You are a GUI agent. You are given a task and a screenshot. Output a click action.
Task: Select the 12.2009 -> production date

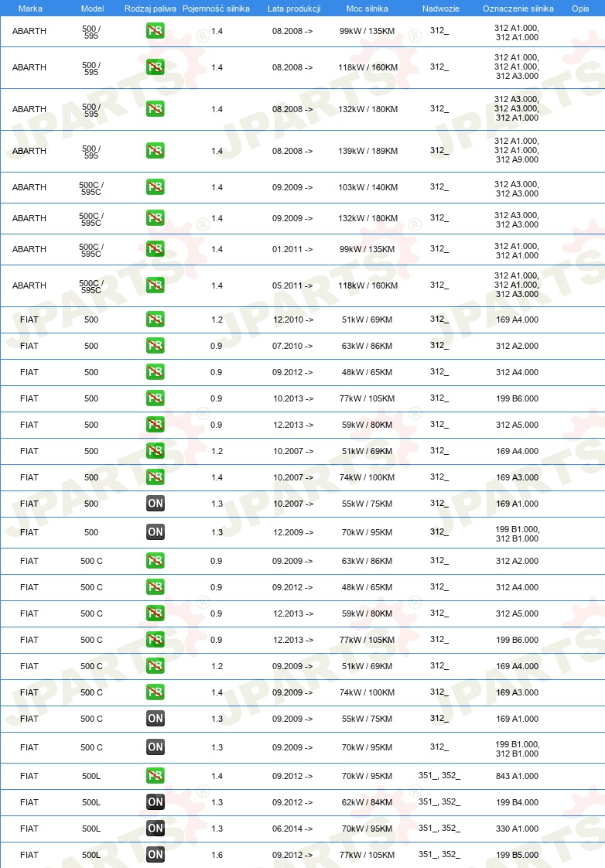293,532
